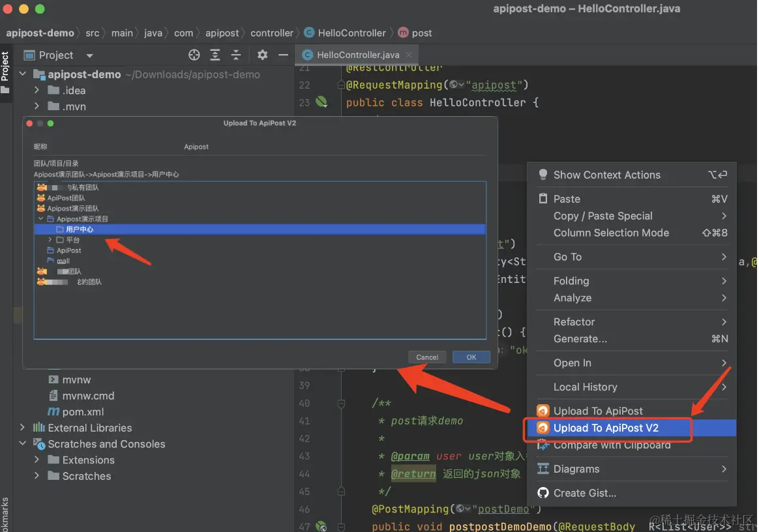Click the locate/select opened file target icon
This screenshot has height=532, width=759.
194,55
